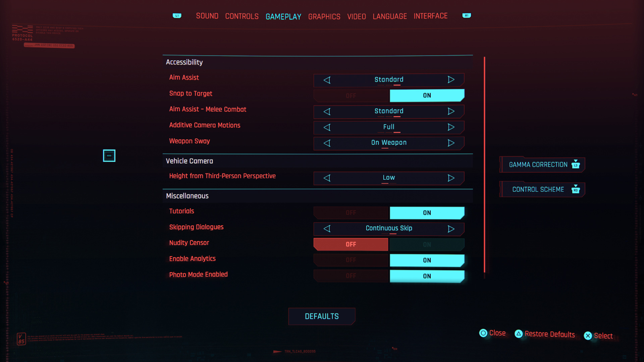This screenshot has height=362, width=644.
Task: Disable Photo Mode Enabled toggle
Action: 351,276
